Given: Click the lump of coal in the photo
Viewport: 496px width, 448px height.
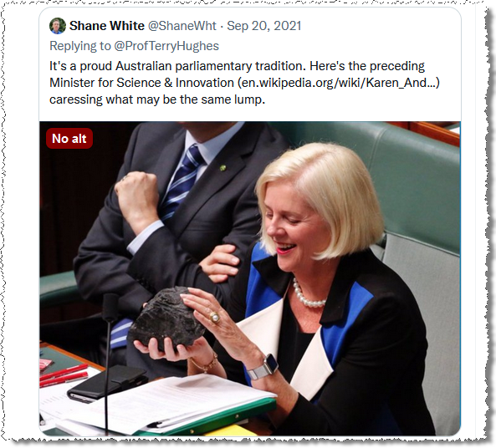Looking at the screenshot, I should 167,318.
